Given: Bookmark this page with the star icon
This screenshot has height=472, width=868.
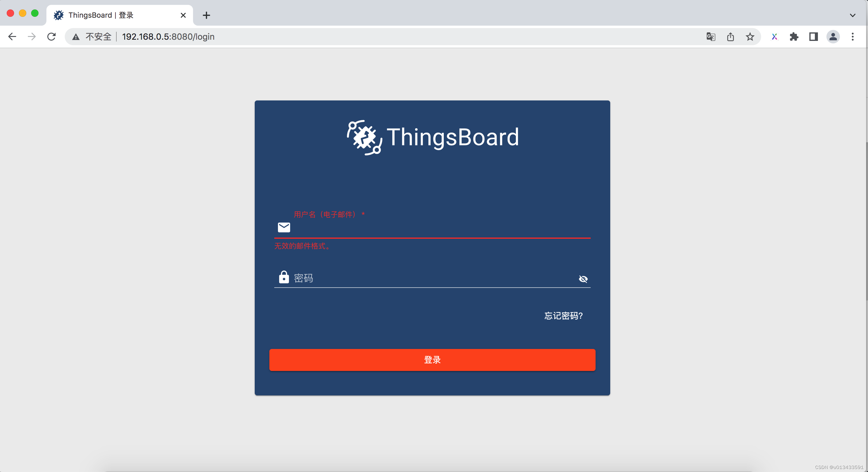Looking at the screenshot, I should (750, 36).
